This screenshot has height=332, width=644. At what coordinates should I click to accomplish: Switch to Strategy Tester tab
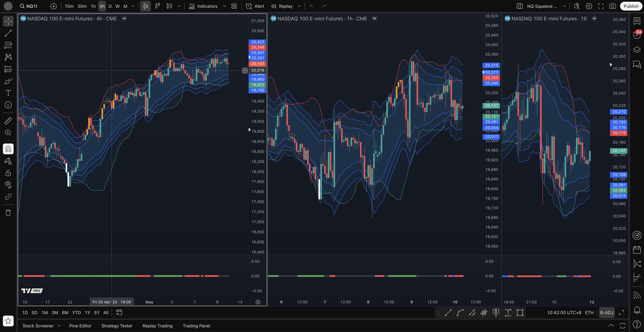point(117,326)
